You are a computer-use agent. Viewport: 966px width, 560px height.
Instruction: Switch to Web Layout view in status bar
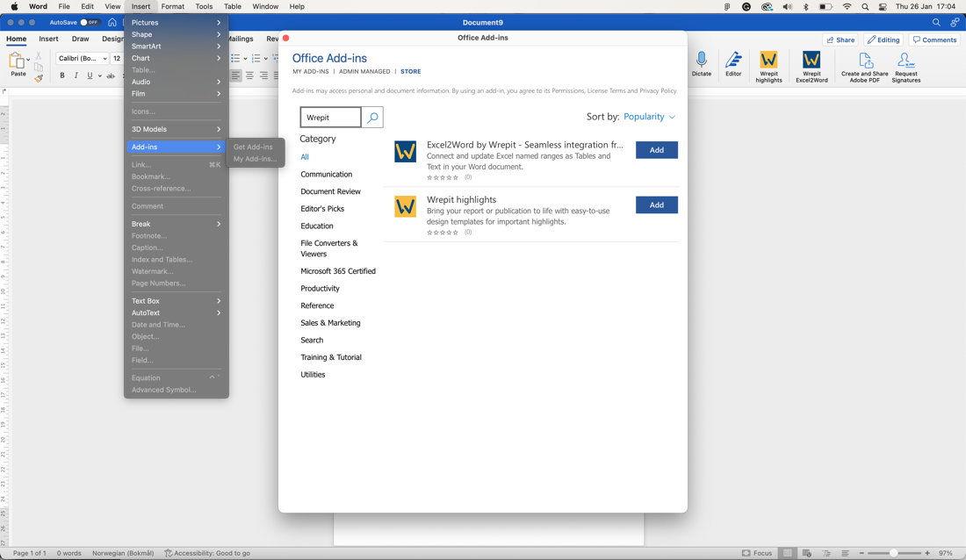806,553
